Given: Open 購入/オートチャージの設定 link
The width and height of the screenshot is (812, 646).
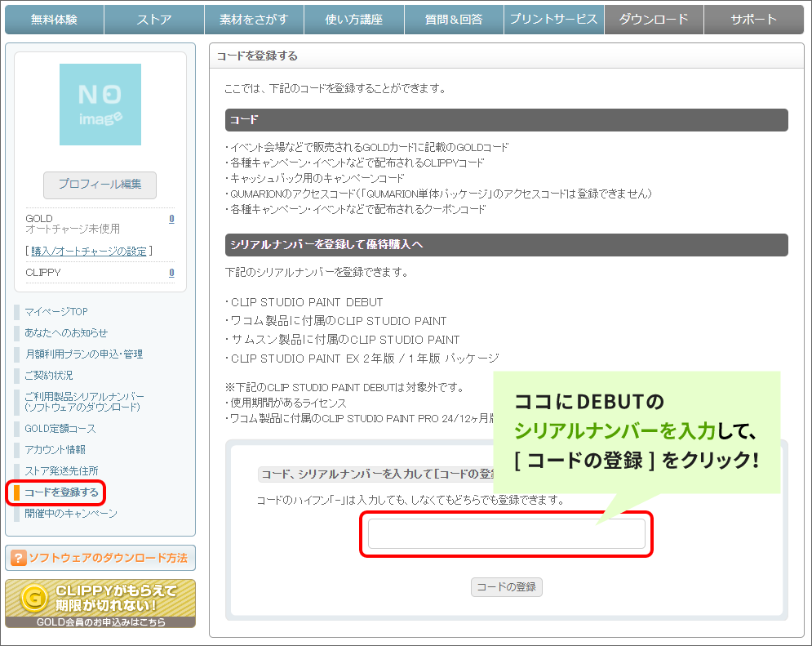Looking at the screenshot, I should click(x=89, y=251).
